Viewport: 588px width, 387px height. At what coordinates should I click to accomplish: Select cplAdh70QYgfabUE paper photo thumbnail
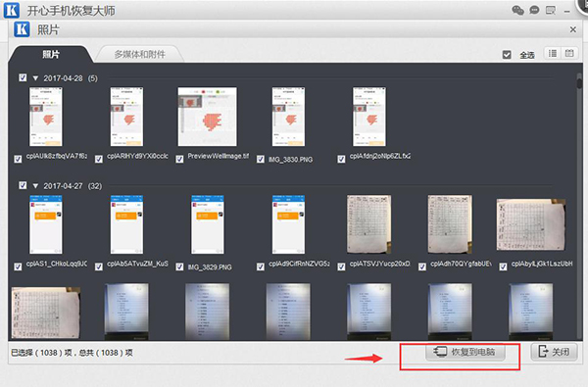point(450,224)
